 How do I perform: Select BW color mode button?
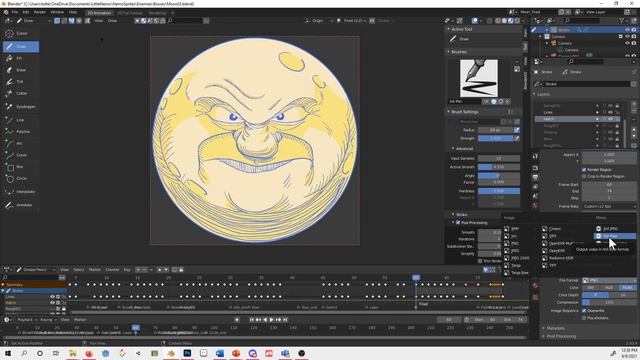pyautogui.click(x=591, y=288)
